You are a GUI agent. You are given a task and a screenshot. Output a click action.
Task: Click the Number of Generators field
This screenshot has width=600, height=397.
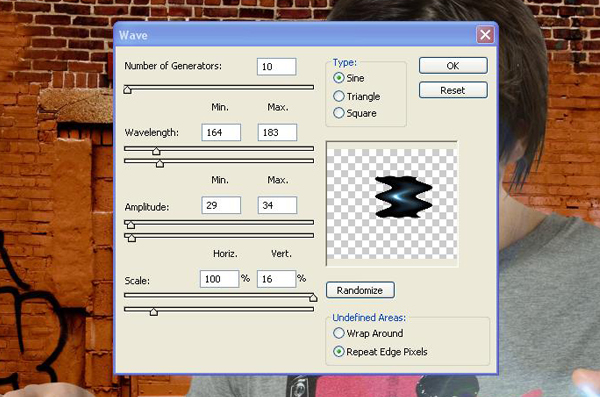coord(276,67)
